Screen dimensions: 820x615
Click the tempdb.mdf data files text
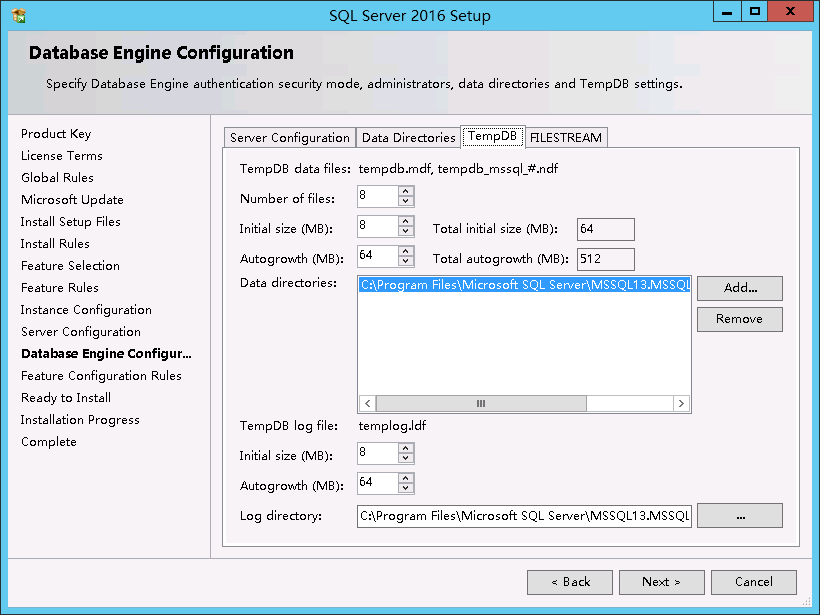click(458, 169)
